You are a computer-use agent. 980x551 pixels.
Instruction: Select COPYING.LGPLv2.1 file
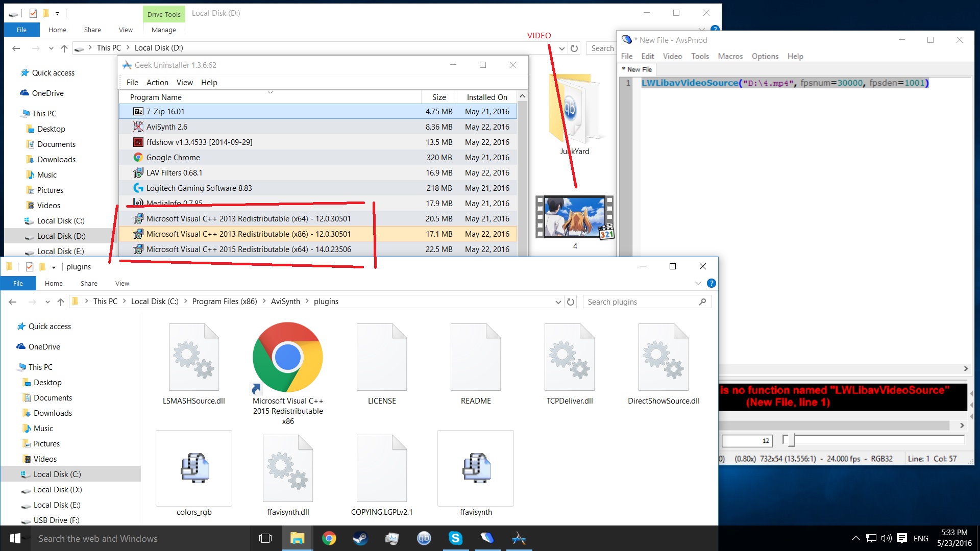[382, 468]
